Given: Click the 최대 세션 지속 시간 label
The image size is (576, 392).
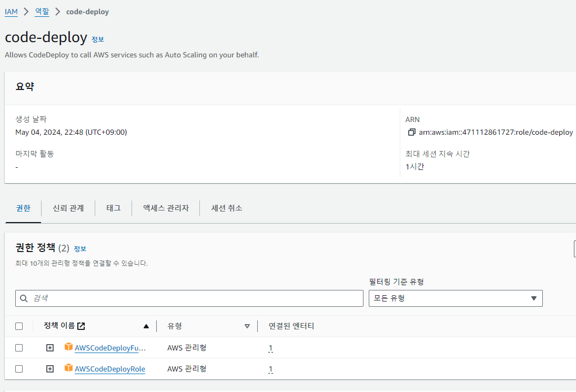Looking at the screenshot, I should pyautogui.click(x=438, y=154).
